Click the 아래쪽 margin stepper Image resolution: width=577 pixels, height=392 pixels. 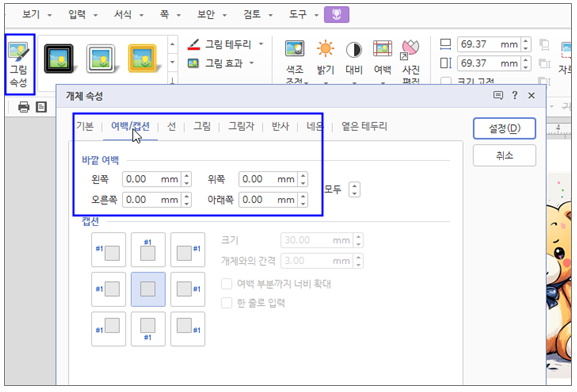(x=303, y=200)
